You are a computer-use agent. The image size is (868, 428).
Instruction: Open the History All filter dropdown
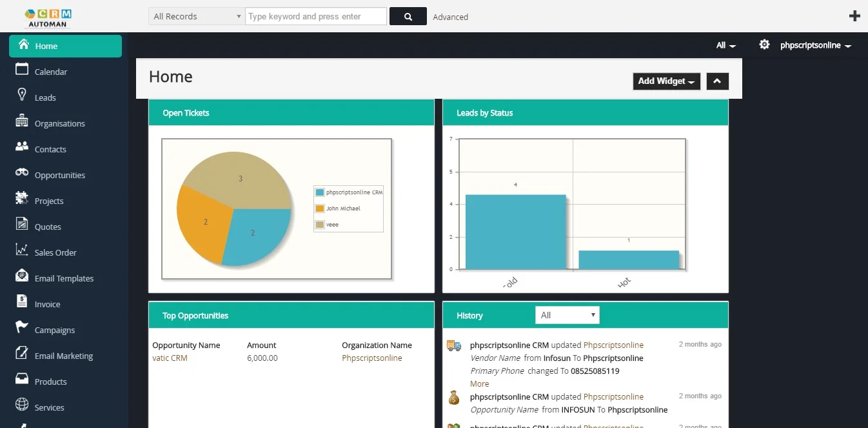click(x=567, y=315)
